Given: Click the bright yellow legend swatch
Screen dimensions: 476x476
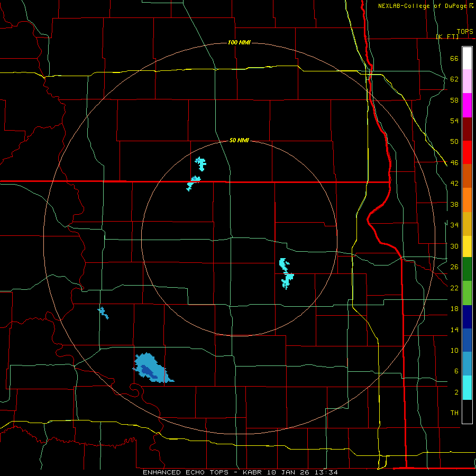Looking at the screenshot, I should coord(467,246).
